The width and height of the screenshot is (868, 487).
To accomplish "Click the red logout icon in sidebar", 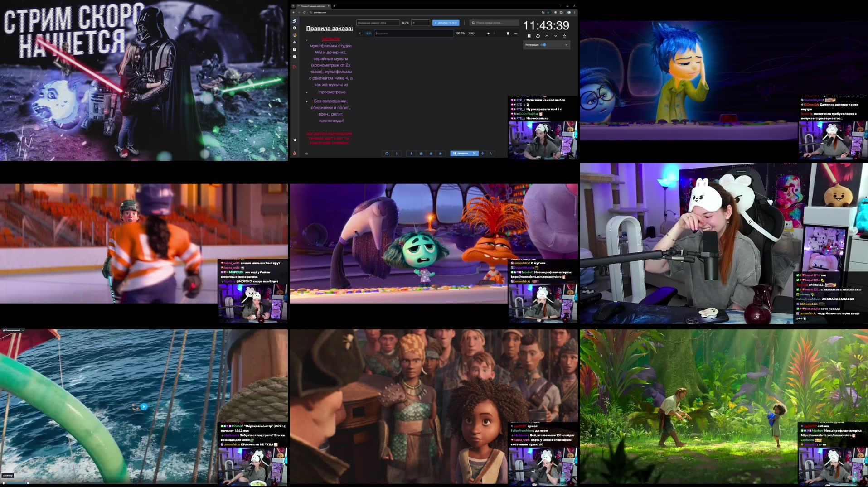I will (295, 67).
